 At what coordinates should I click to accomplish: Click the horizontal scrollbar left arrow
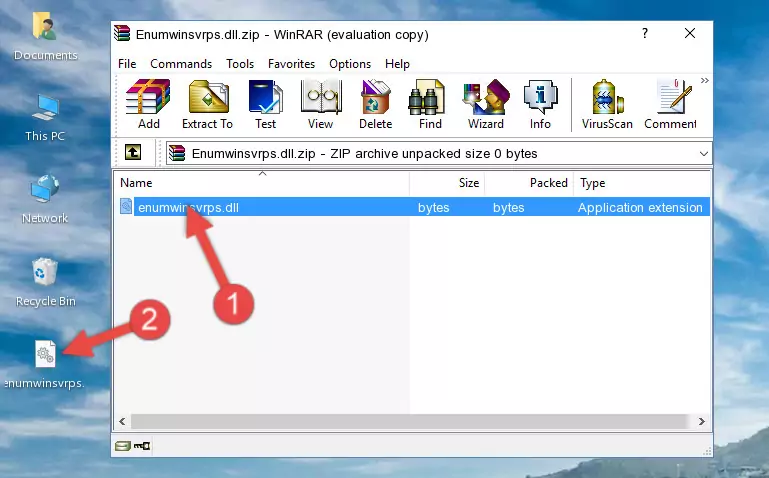click(x=122, y=422)
